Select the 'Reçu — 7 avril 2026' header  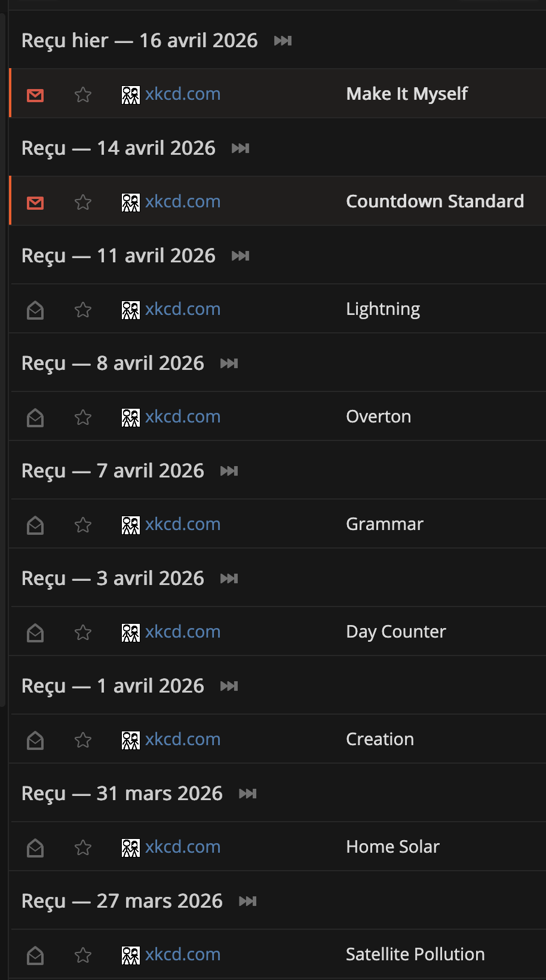[x=113, y=471]
